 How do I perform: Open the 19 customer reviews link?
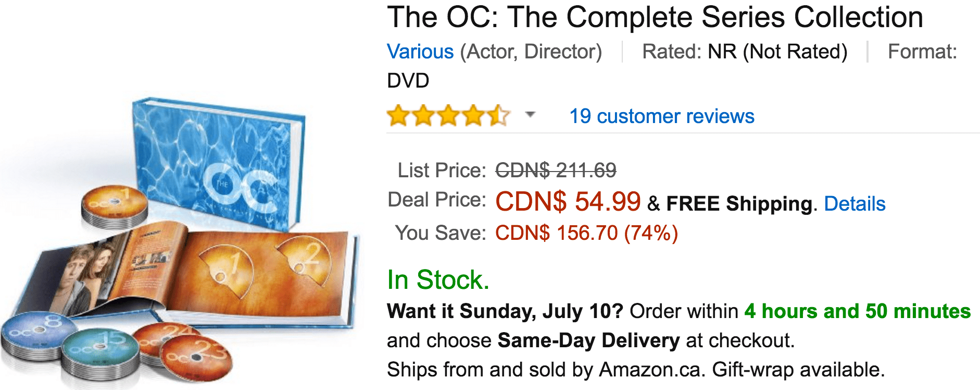661,116
